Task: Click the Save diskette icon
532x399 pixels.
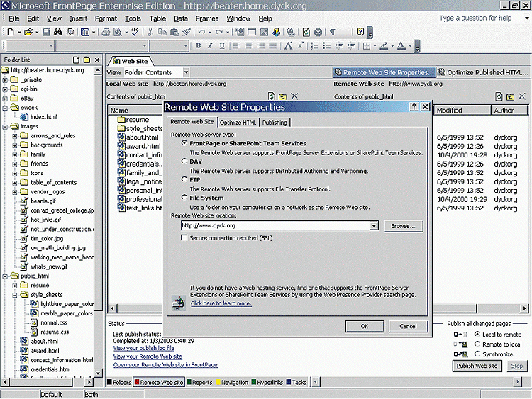Action: [x=46, y=32]
